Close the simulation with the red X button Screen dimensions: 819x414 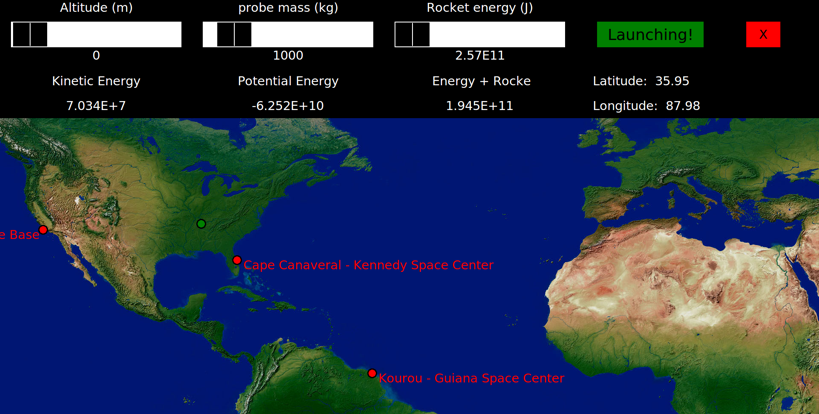(x=762, y=35)
